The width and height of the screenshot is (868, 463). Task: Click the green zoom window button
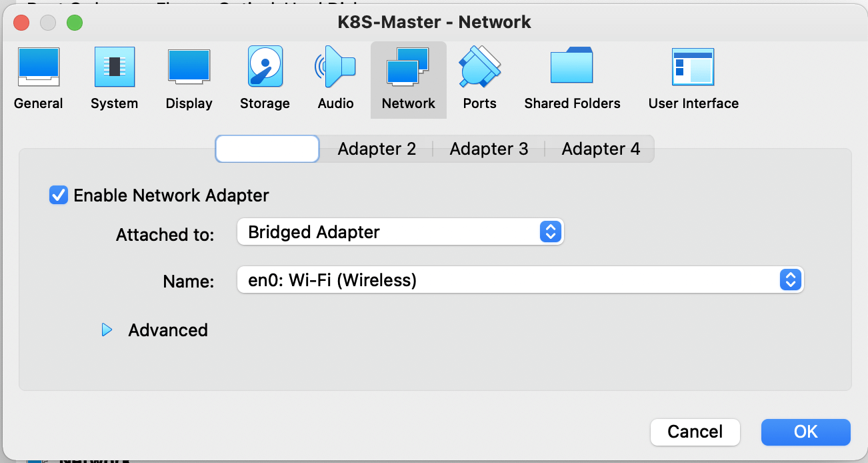click(74, 23)
